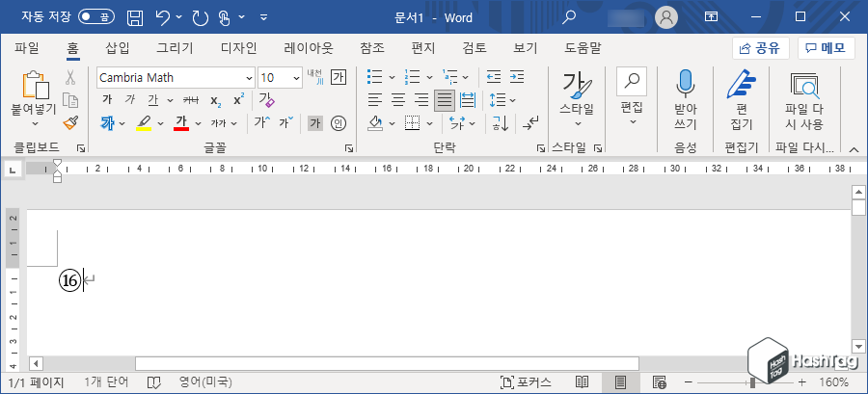Click the Dictate microphone icon
Viewport: 868px width, 394px height.
[685, 84]
